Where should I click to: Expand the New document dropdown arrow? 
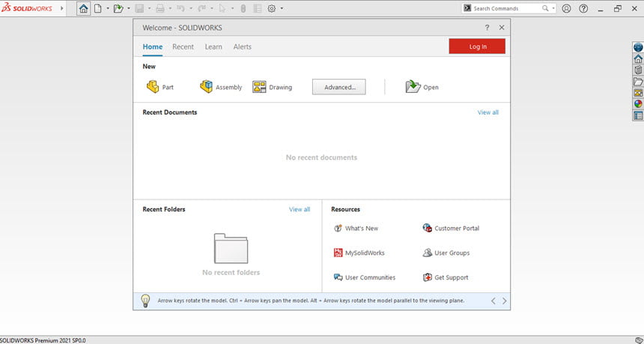(108, 9)
